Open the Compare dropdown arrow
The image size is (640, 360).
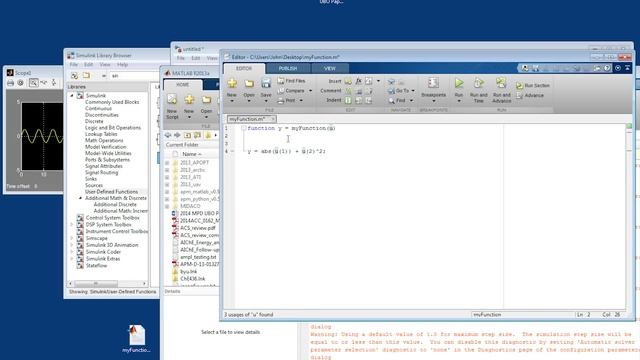[x=310, y=91]
